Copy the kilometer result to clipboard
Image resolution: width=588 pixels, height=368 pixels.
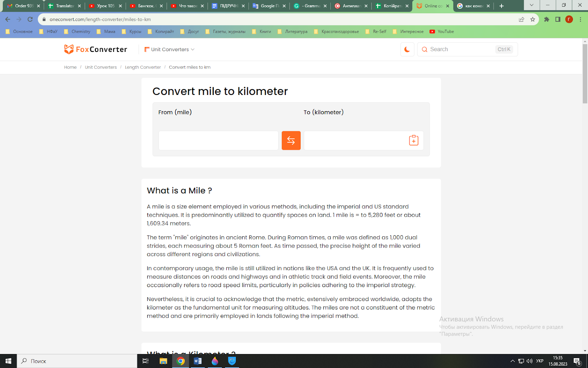pos(414,140)
